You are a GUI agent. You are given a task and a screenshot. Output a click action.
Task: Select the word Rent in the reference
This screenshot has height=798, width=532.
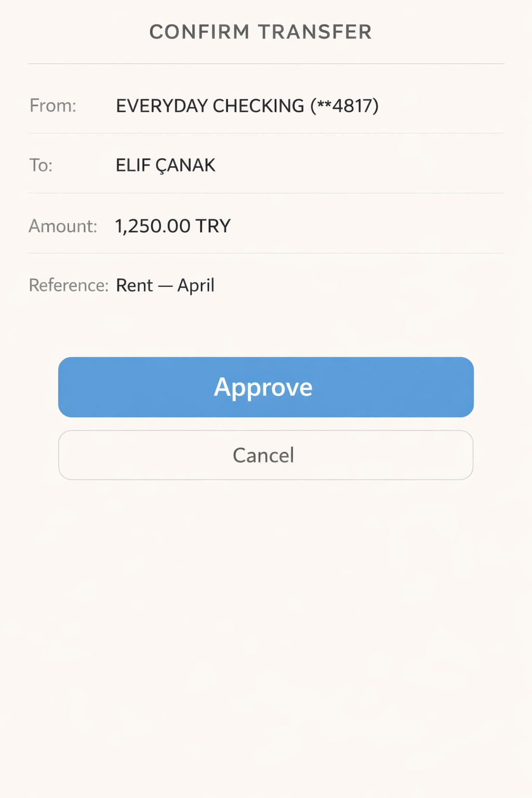click(x=134, y=285)
